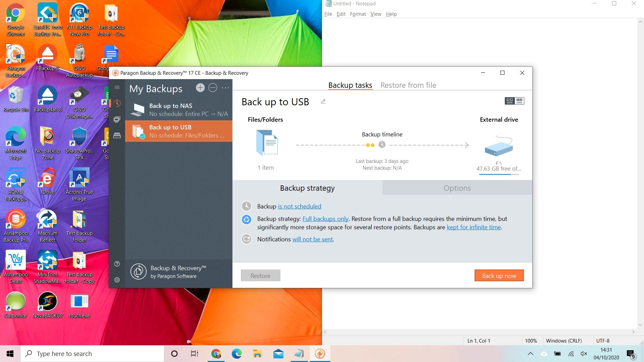Add a new backup with the plus icon
Image resolution: width=644 pixels, height=362 pixels.
click(200, 87)
